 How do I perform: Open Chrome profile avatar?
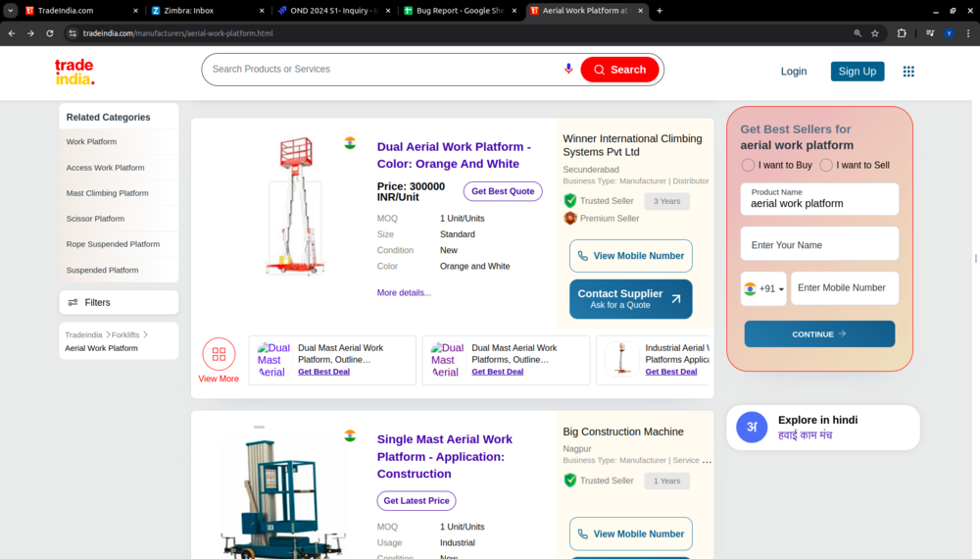(x=950, y=33)
